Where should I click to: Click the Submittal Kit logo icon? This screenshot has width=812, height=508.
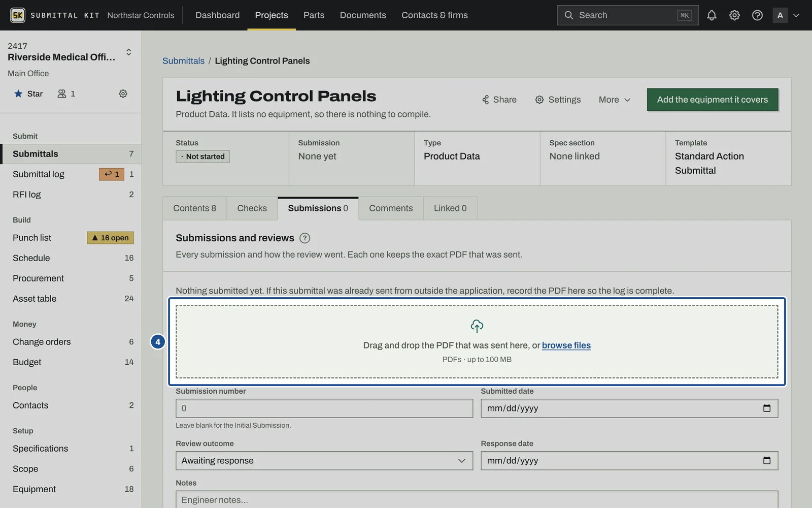pyautogui.click(x=18, y=15)
